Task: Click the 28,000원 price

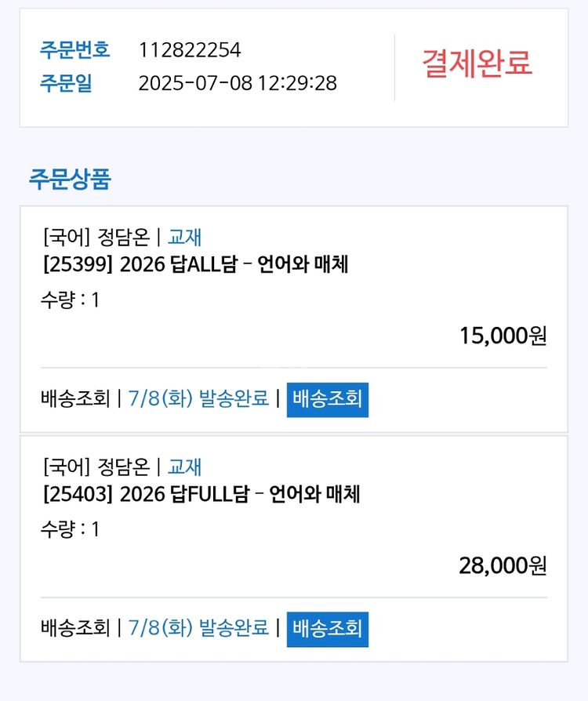Action: [x=503, y=565]
